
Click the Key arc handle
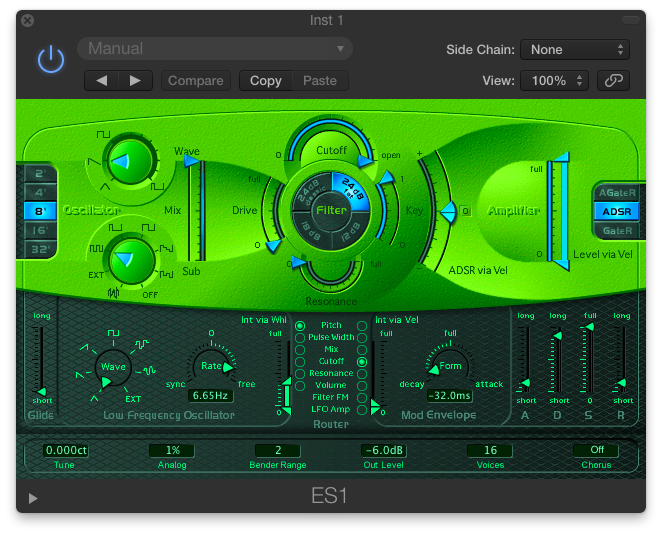coord(386,177)
